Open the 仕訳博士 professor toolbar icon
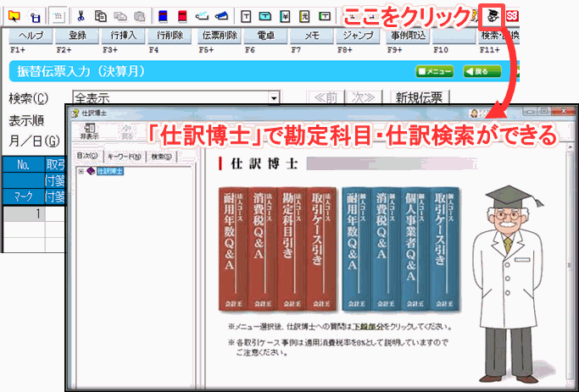Screen dimensions: 579x392 (x=492, y=16)
